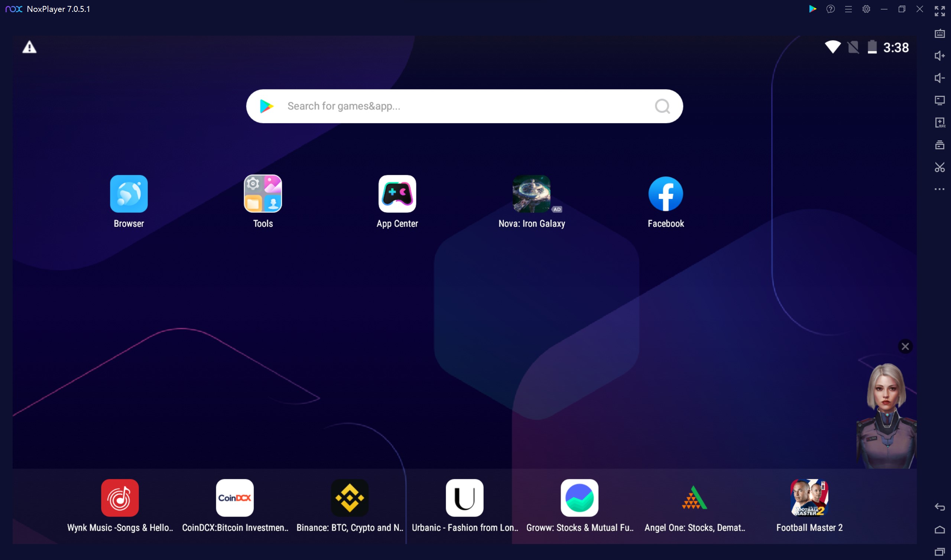This screenshot has height=560, width=951.
Task: Toggle WiFi status in status bar
Action: coord(832,47)
